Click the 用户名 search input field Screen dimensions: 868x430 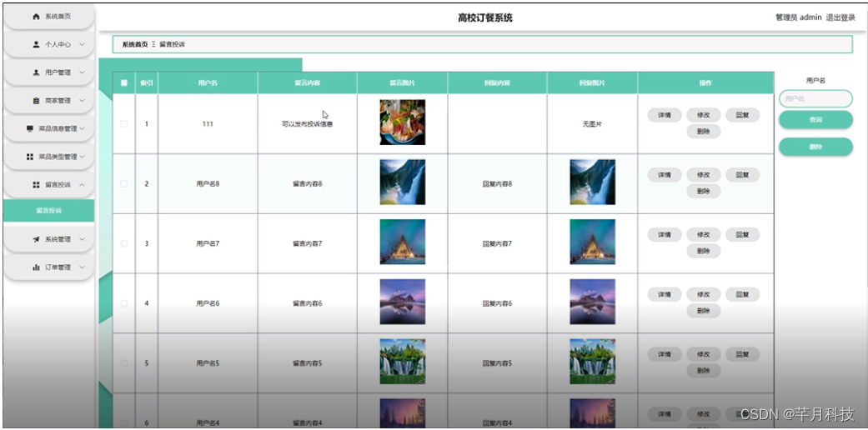pyautogui.click(x=815, y=98)
